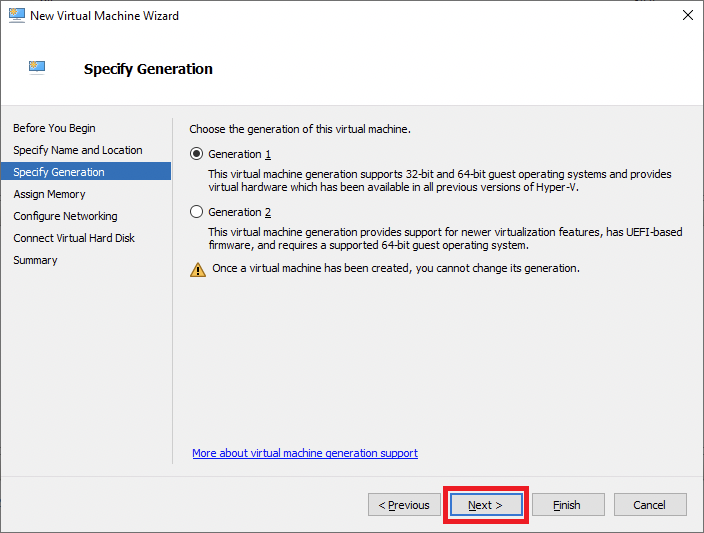Viewport: 704px width, 533px height.
Task: Click the New Virtual Machine Wizard title bar text
Action: 105,16
